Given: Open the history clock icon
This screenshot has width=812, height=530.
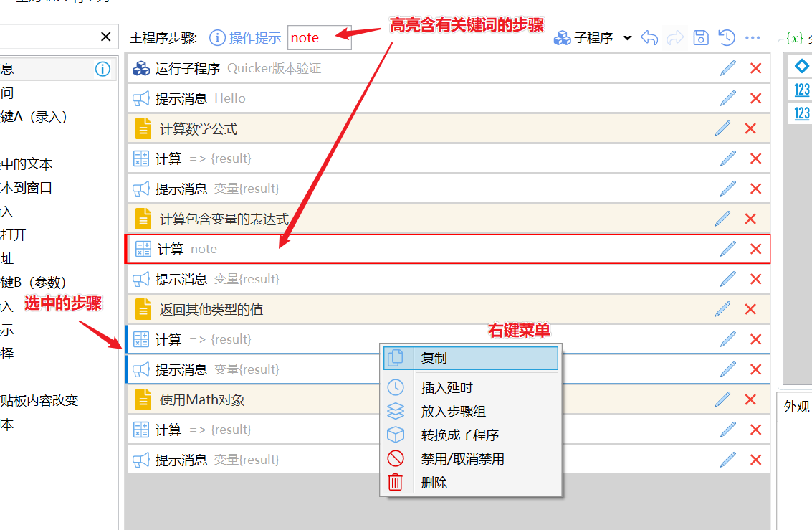Looking at the screenshot, I should pyautogui.click(x=727, y=38).
